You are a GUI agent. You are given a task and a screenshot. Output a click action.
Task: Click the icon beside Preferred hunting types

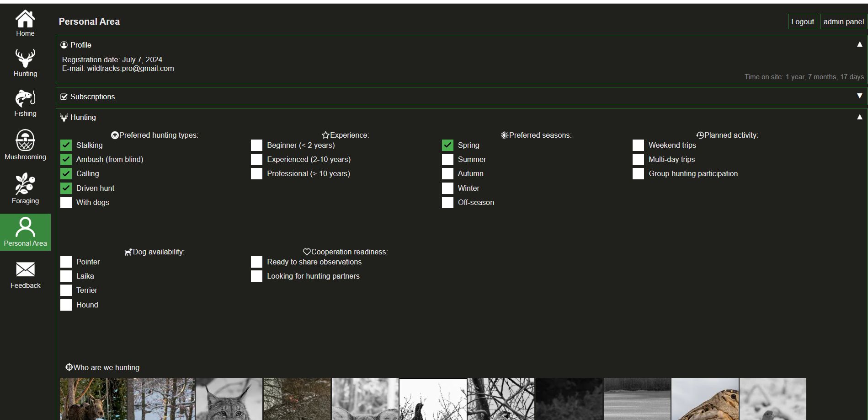pyautogui.click(x=115, y=135)
